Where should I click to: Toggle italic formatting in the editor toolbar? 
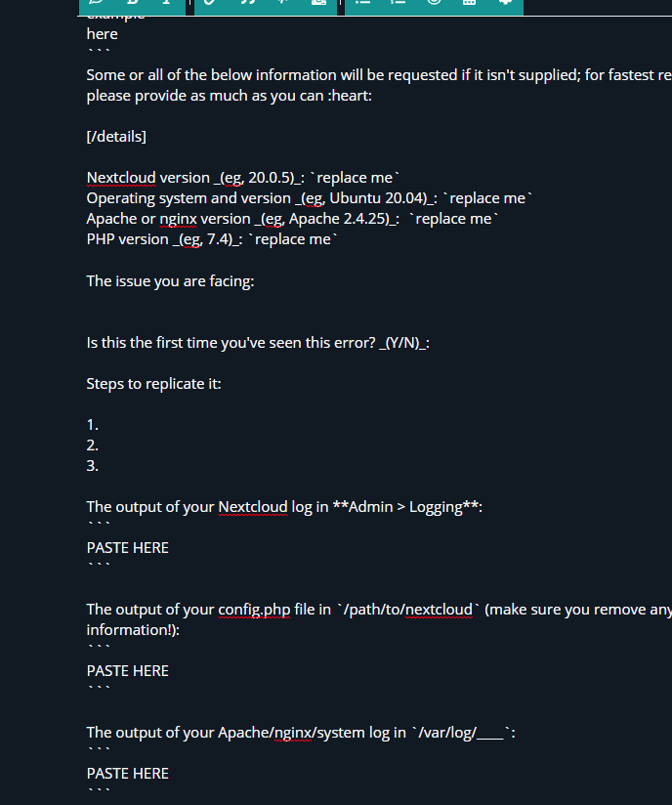[x=166, y=2]
